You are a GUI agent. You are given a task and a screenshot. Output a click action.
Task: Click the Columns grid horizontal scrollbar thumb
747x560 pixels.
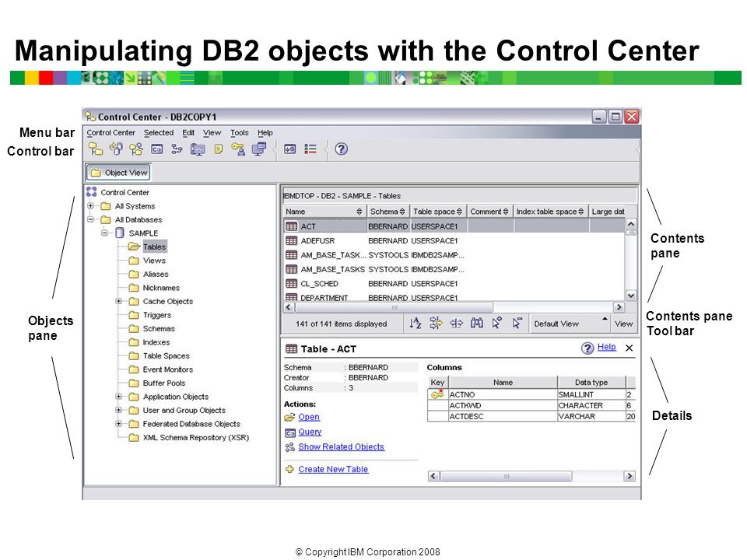pos(506,476)
